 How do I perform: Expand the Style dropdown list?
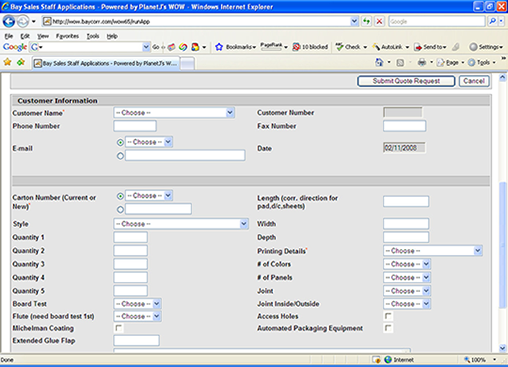point(181,224)
